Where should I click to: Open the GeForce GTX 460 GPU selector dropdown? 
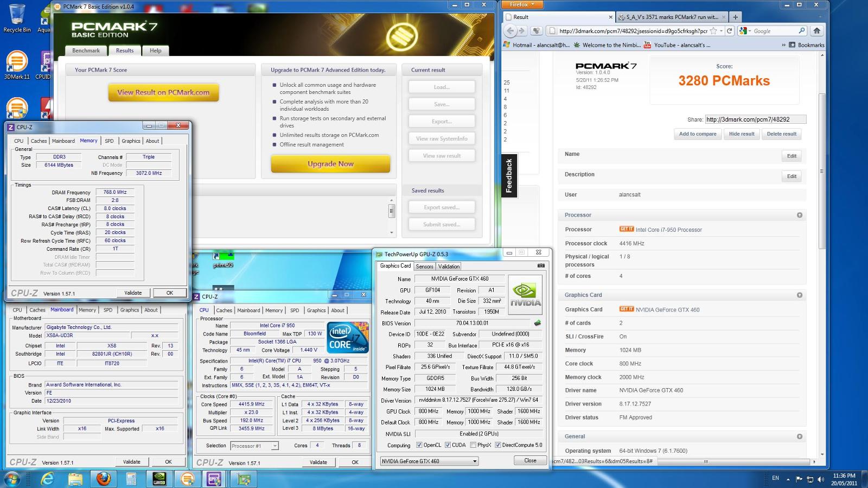click(429, 461)
